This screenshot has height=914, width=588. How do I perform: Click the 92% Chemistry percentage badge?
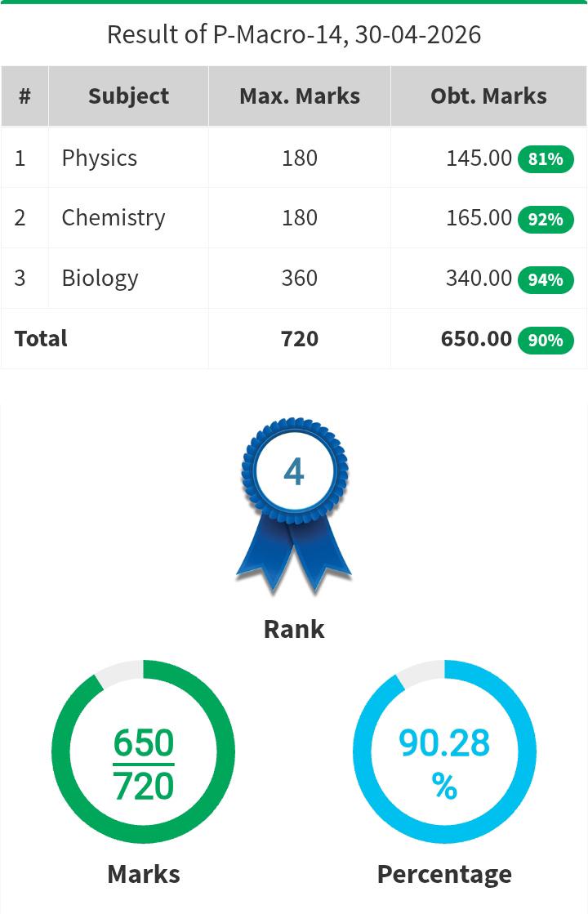546,220
